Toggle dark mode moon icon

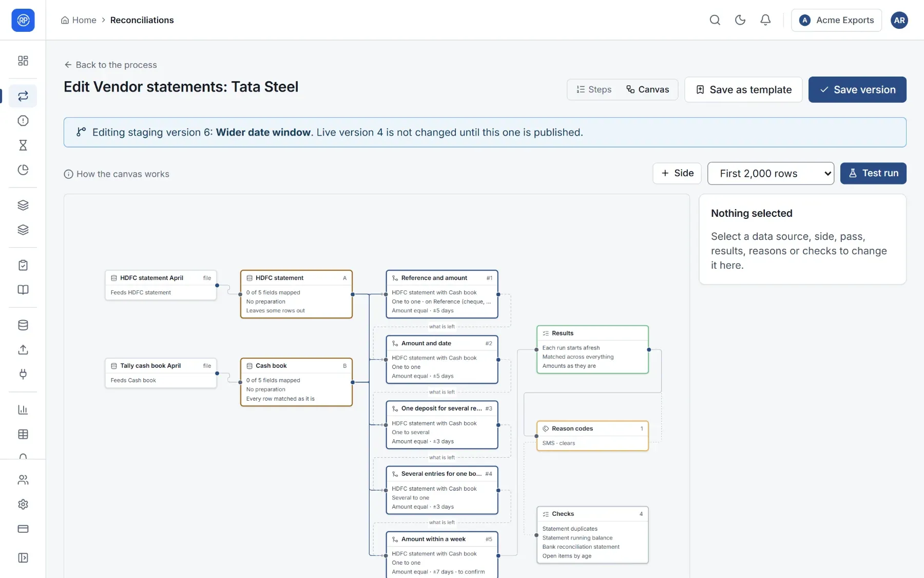tap(740, 20)
